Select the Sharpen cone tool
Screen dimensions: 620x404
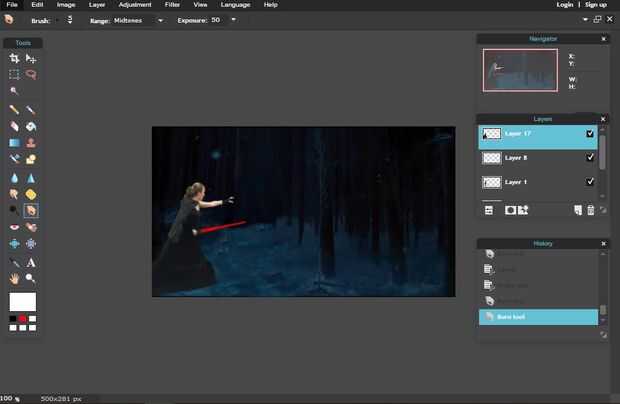coord(31,178)
